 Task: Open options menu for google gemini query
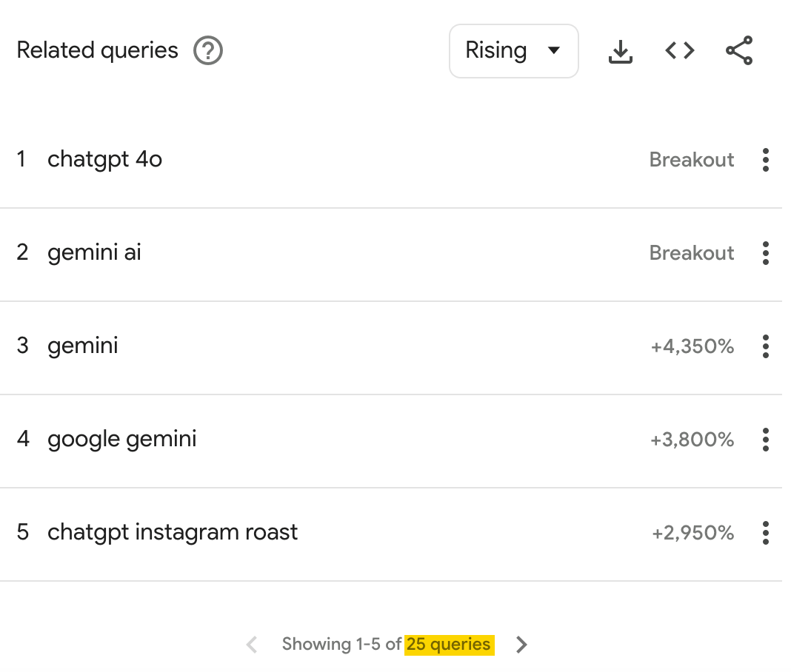pyautogui.click(x=765, y=440)
